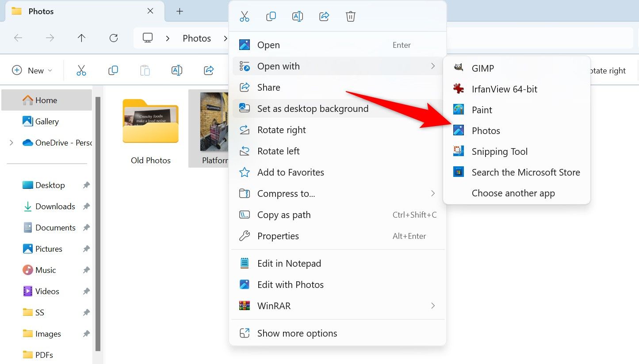Click Show more options
The image size is (639, 364).
[x=297, y=333]
